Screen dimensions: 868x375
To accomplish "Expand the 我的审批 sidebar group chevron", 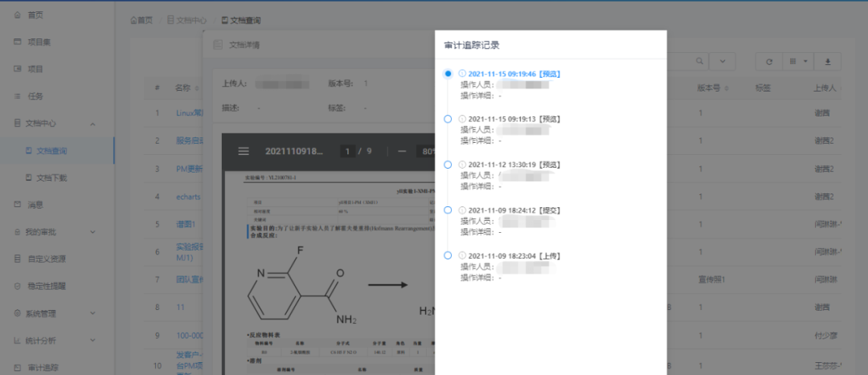I will [x=92, y=232].
